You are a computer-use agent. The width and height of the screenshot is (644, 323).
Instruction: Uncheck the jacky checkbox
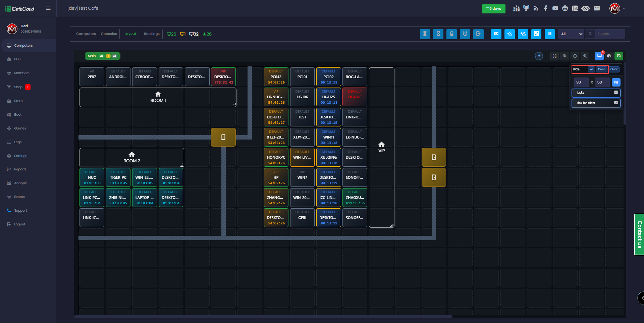[616, 93]
